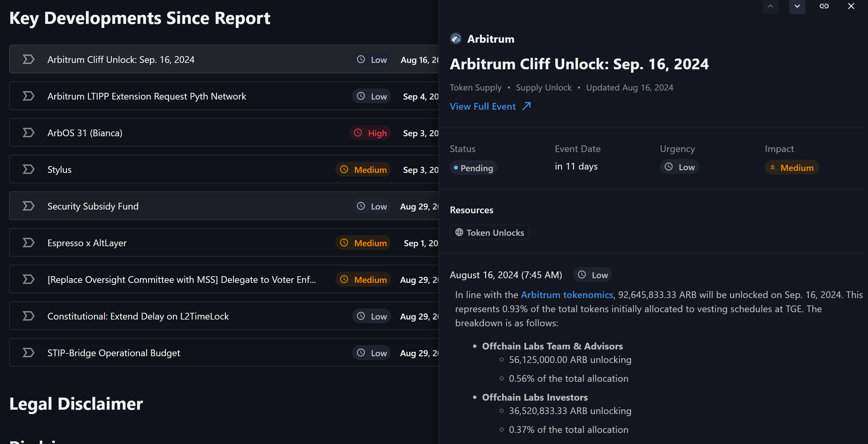Image resolution: width=868 pixels, height=444 pixels.
Task: Click '56,125,000.00 ARB unlocking' text
Action: point(570,360)
